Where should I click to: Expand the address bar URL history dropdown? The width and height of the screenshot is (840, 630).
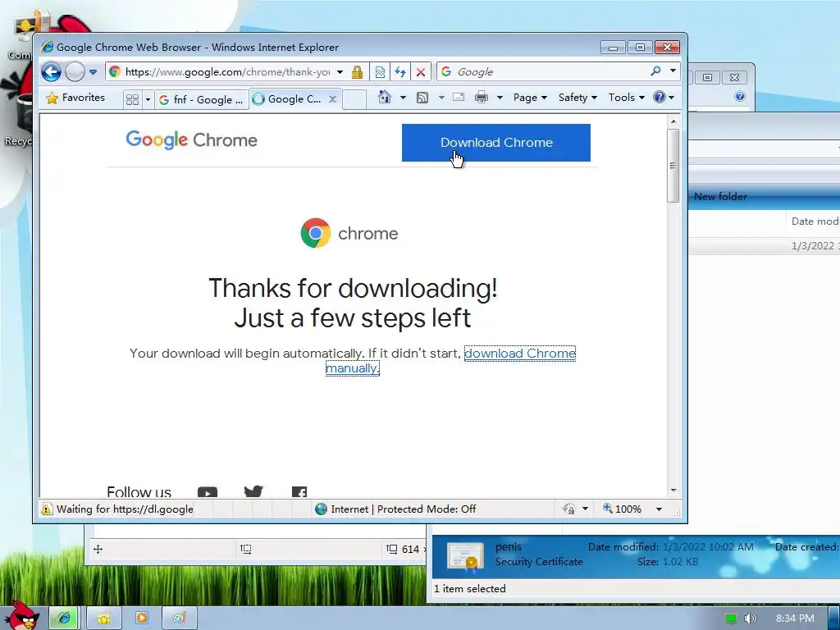pyautogui.click(x=340, y=72)
